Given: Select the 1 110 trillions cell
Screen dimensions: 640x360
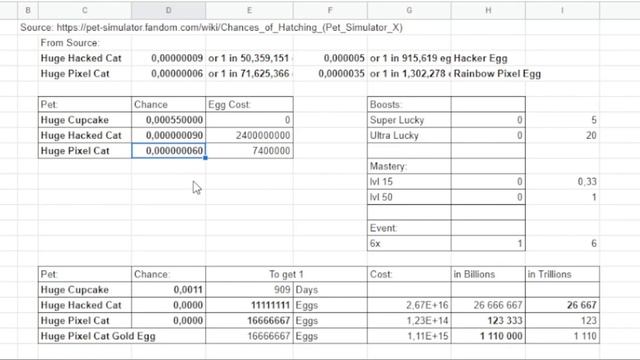Looking at the screenshot, I should pos(562,336).
